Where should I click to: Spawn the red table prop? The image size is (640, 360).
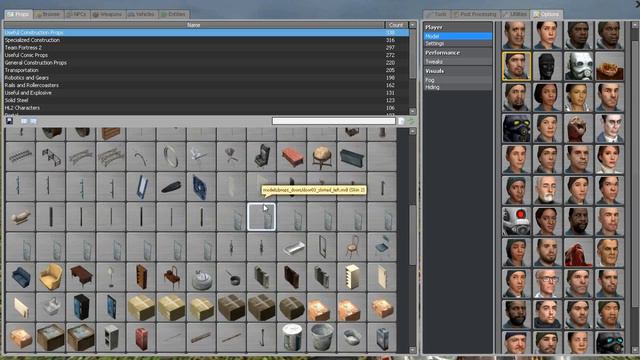(291, 157)
